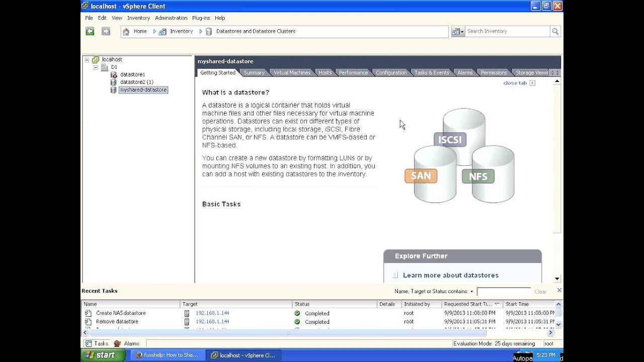Viewport: 644px width, 362px height.
Task: Click the Create NAS datastore task
Action: pyautogui.click(x=121, y=313)
